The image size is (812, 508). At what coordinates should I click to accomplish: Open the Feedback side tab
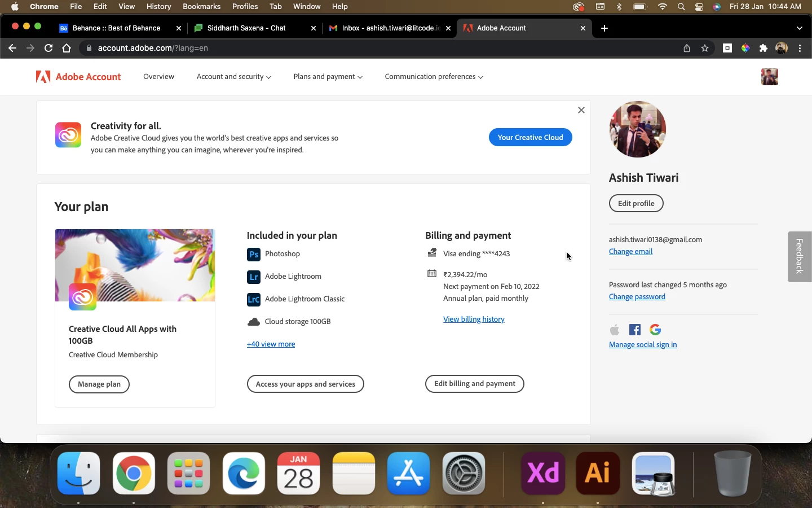[800, 256]
